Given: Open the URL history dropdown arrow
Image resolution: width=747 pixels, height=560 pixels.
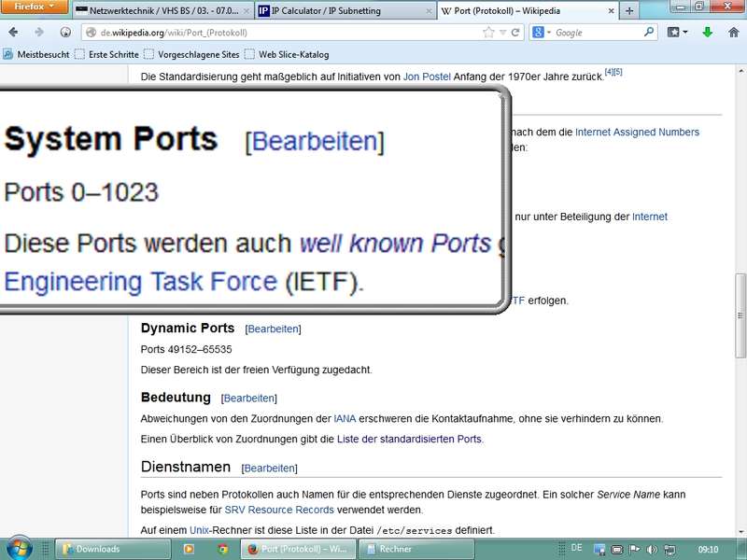Looking at the screenshot, I should coord(502,33).
